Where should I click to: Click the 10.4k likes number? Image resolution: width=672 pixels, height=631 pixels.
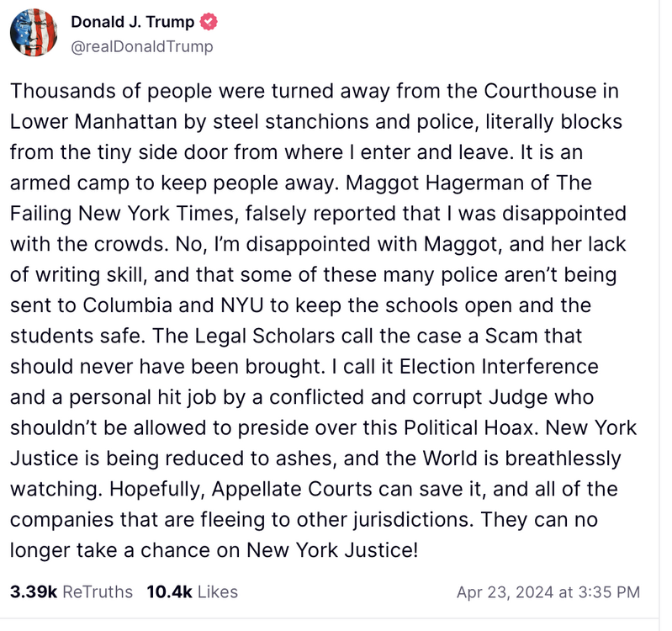coord(170,592)
